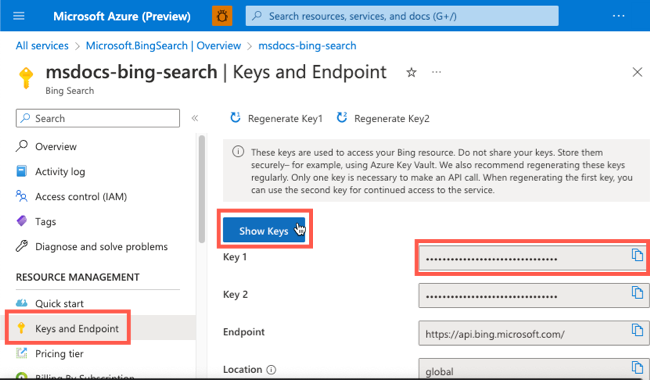Image resolution: width=650 pixels, height=380 pixels.
Task: Click the sidebar vertical scrollbar
Action: (x=202, y=189)
